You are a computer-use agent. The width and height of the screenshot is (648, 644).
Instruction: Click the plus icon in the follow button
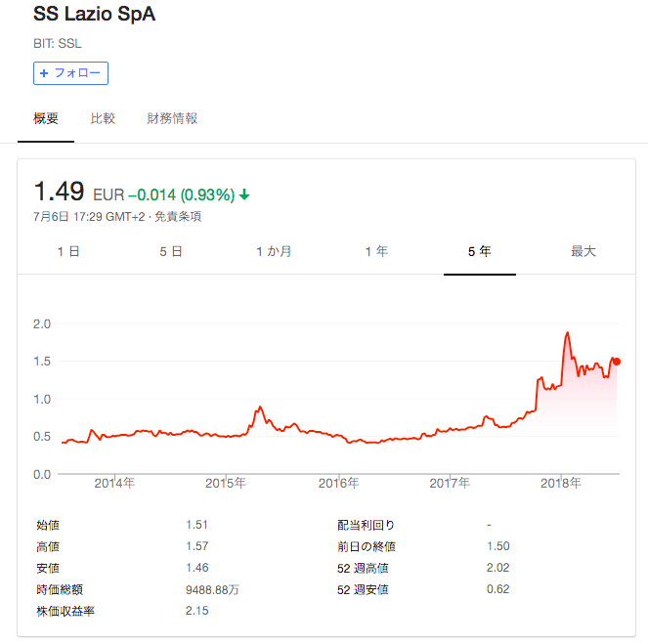(44, 73)
